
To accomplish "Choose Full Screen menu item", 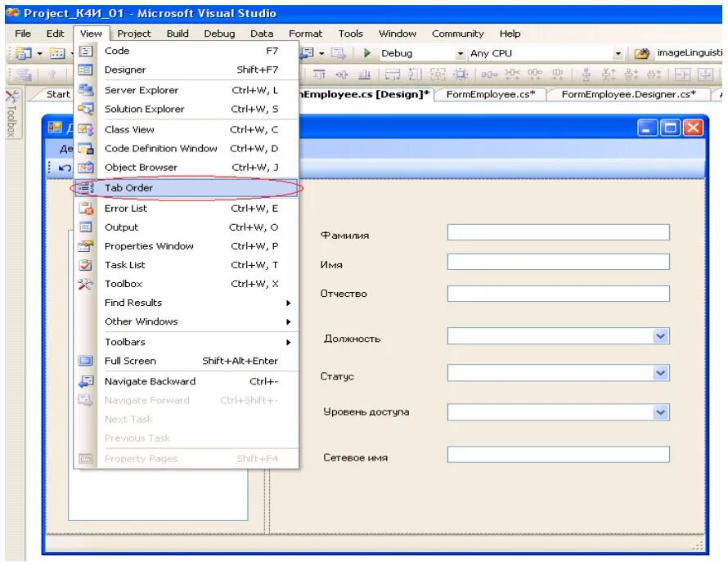I will point(186,361).
